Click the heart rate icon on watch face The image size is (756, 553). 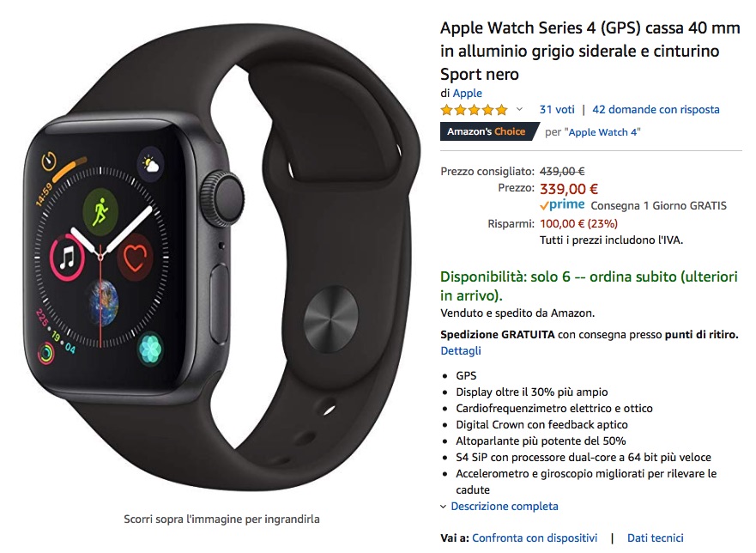point(135,258)
